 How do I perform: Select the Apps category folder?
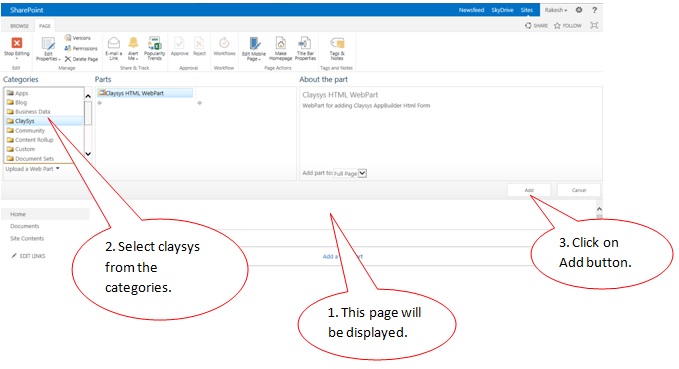pyautogui.click(x=18, y=93)
